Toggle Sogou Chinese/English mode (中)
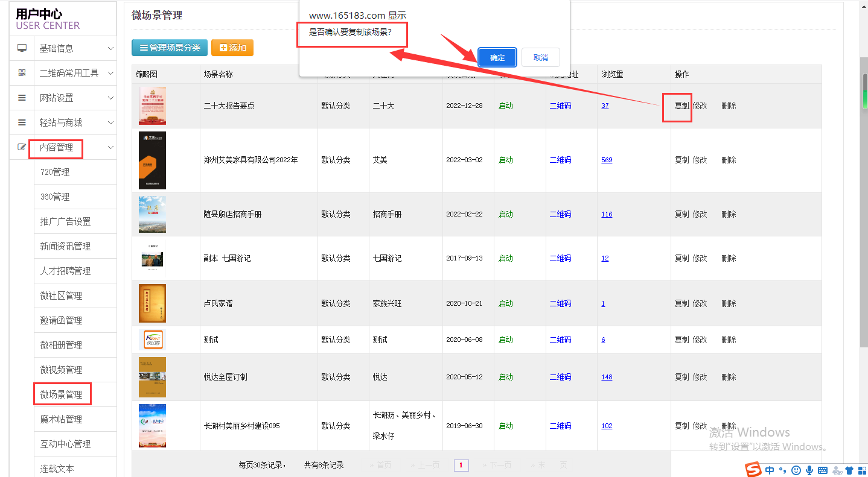Screen dimensions: 868x477 (x=770, y=470)
